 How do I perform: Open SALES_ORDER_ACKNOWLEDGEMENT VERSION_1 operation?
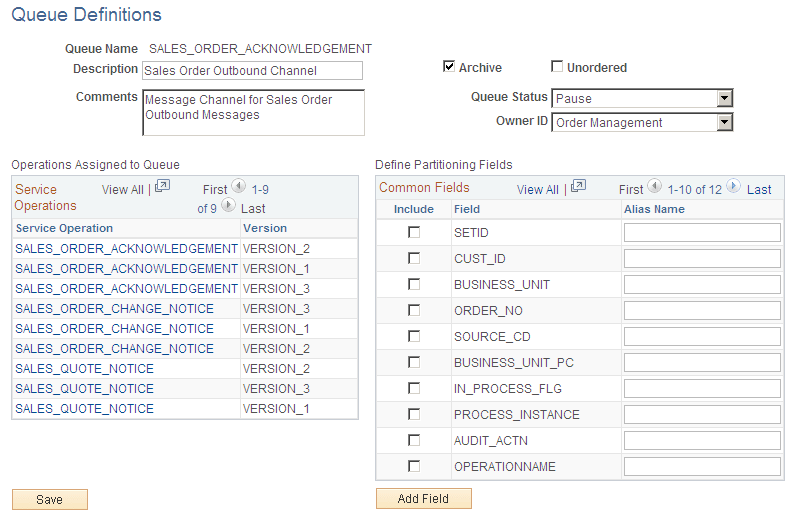pyautogui.click(x=126, y=269)
